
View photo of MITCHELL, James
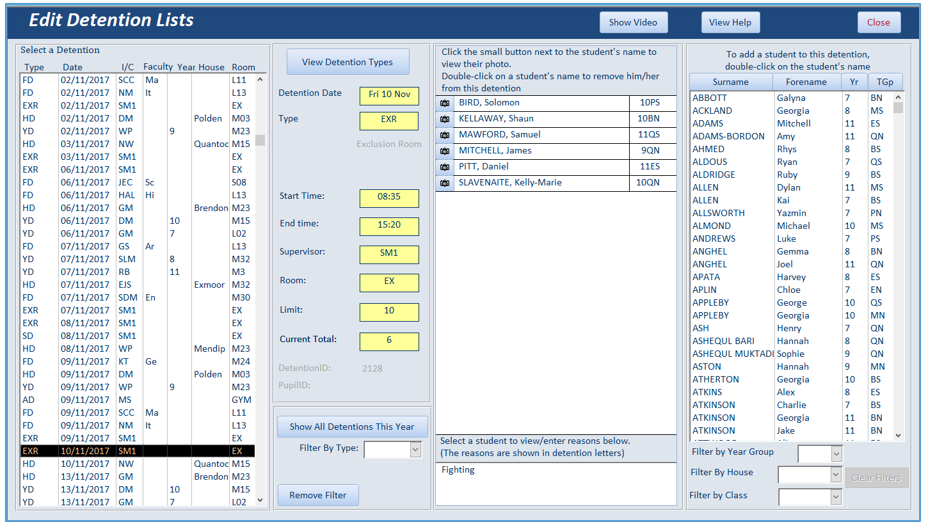pos(445,151)
